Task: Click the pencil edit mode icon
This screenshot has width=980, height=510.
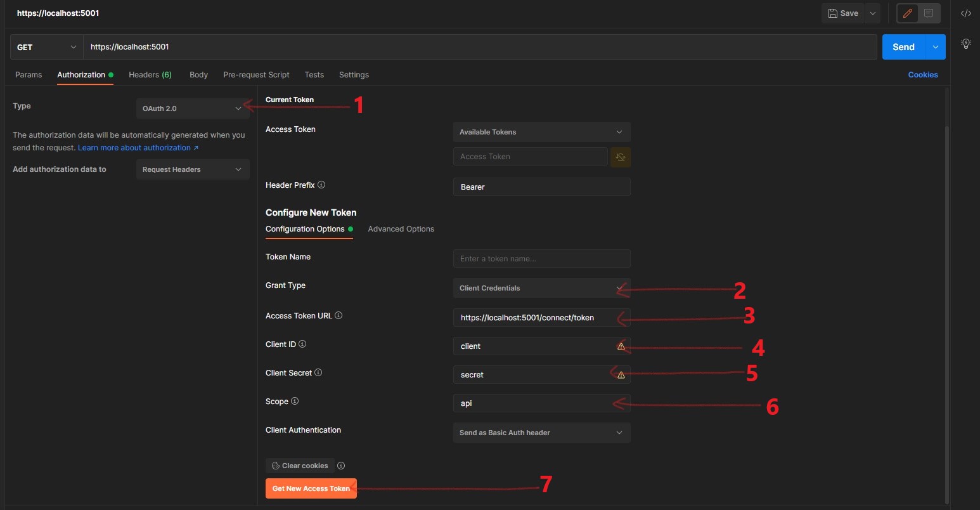Action: (x=907, y=13)
